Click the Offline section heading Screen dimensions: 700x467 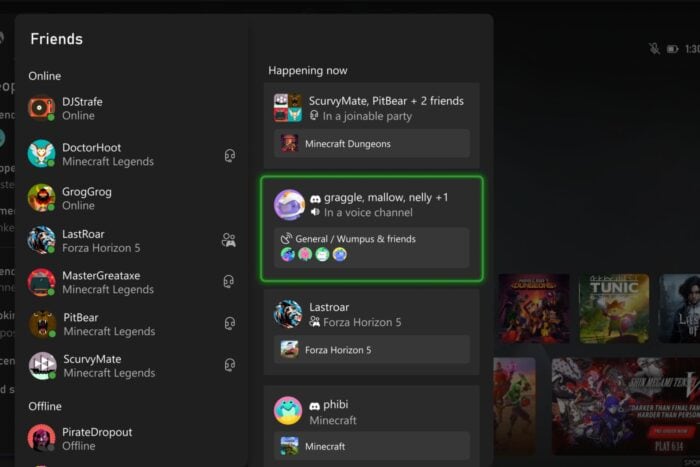(x=45, y=406)
